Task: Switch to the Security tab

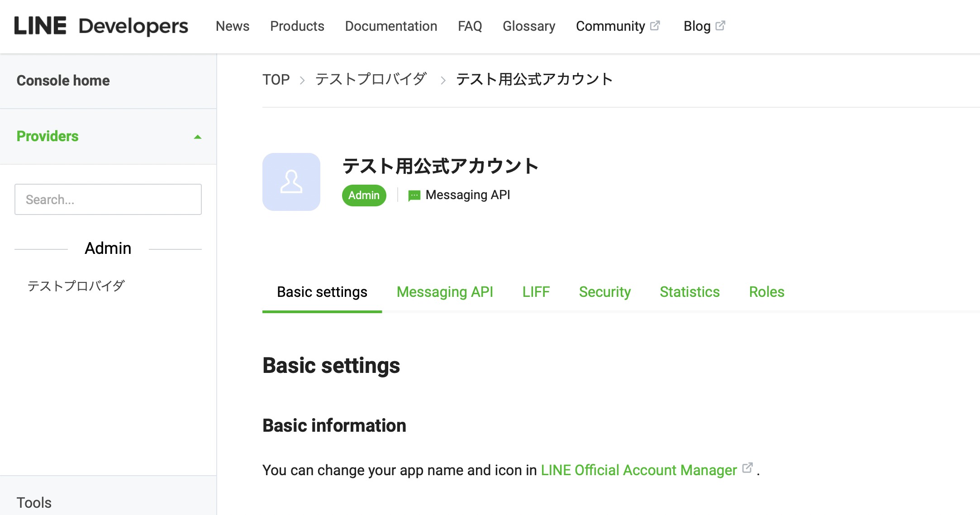Action: tap(604, 292)
